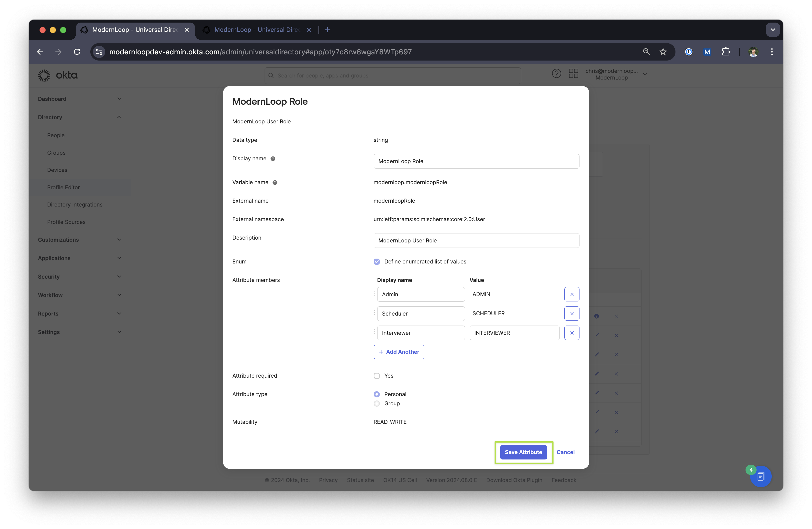This screenshot has height=529, width=812.
Task: Click the browser address bar URL
Action: [260, 52]
